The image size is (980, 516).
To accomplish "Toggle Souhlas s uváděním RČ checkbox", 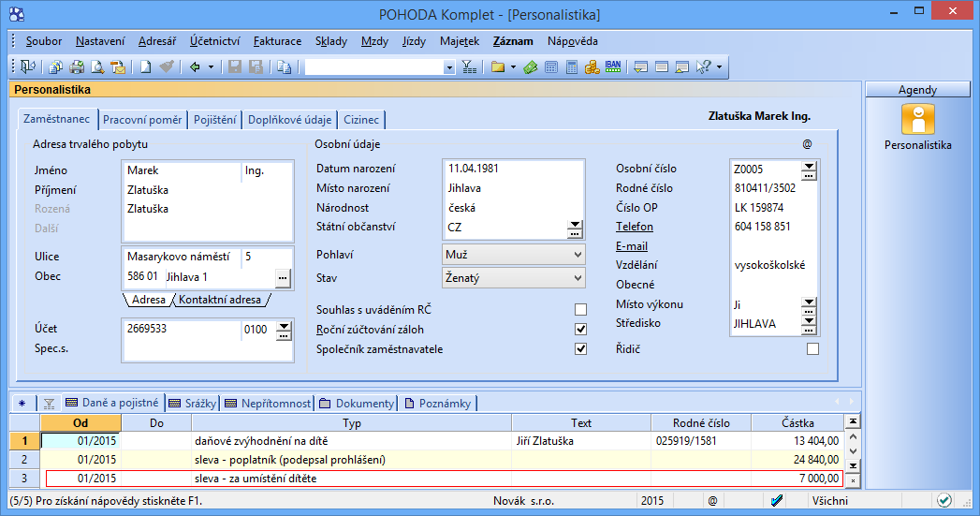I will (x=580, y=310).
